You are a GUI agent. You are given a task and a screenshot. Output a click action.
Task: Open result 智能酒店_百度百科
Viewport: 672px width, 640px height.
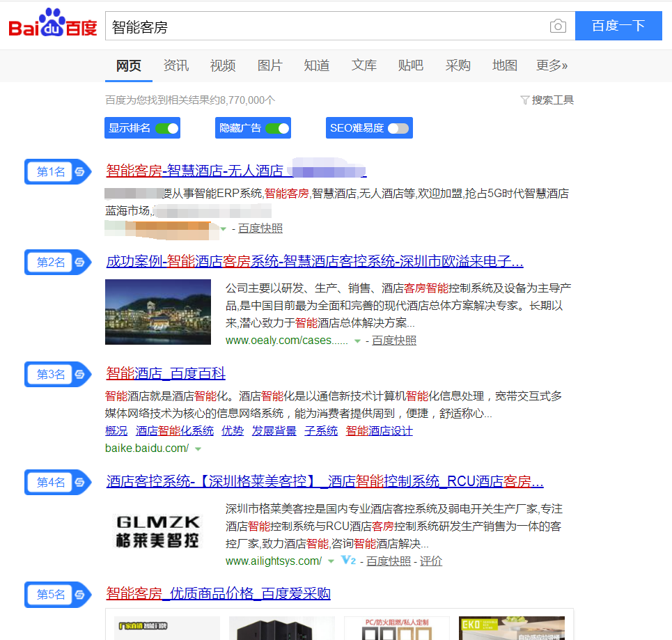point(166,373)
